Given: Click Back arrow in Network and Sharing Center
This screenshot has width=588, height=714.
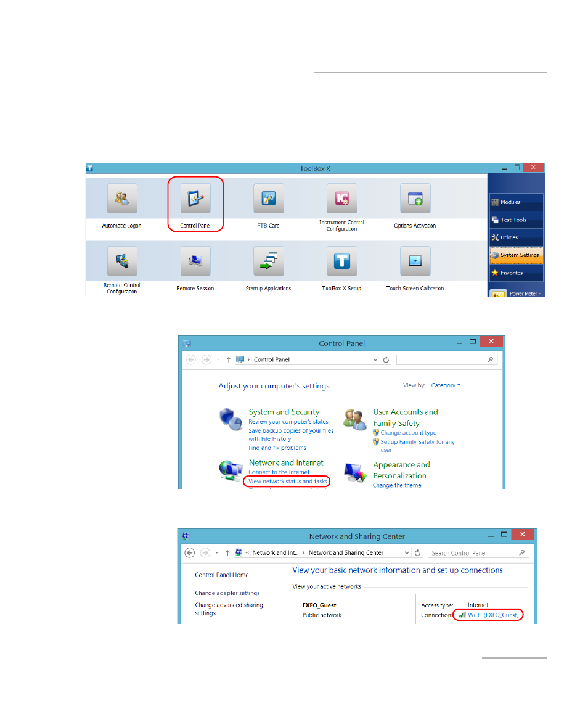Looking at the screenshot, I should (x=190, y=553).
